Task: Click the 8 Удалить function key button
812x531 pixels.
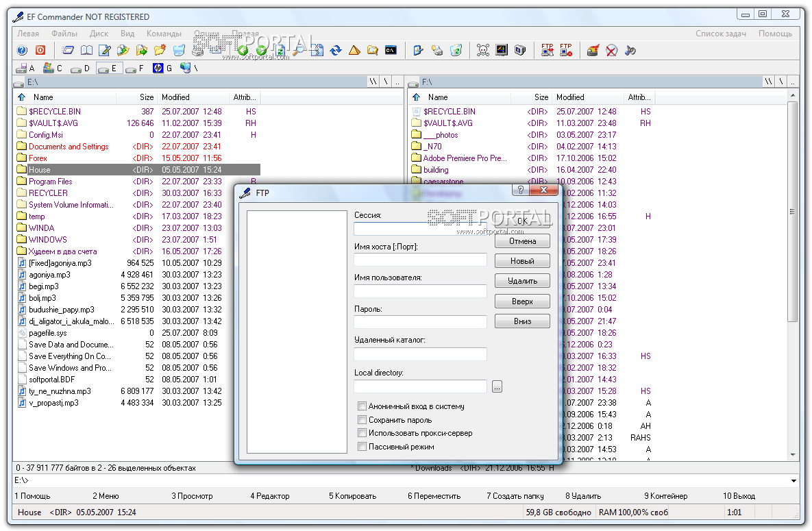Action: 583,496
